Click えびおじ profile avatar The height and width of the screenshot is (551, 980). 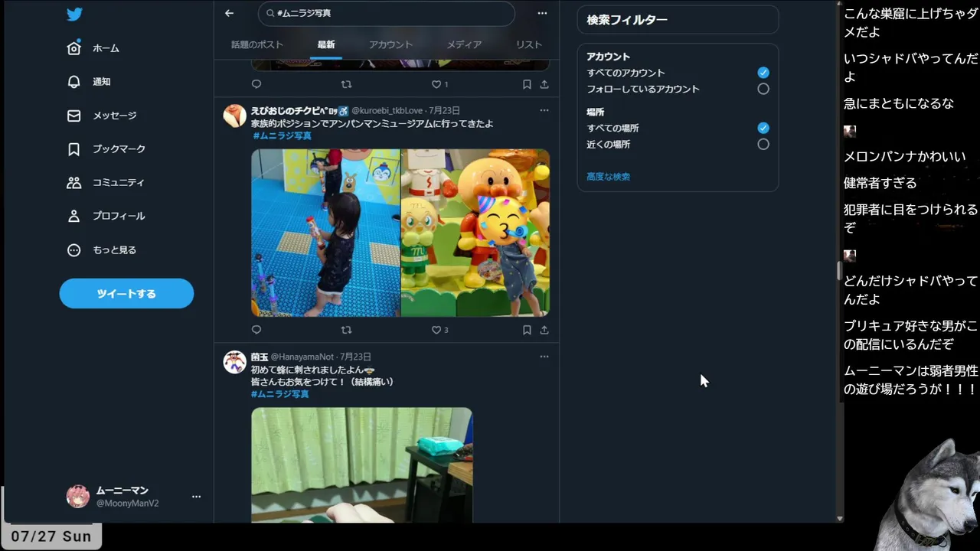pyautogui.click(x=234, y=116)
